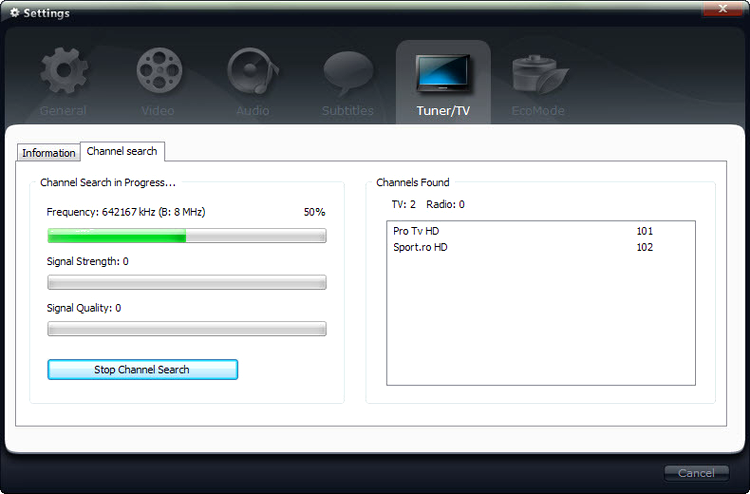Click the Signal Quality bar
The image size is (750, 494).
coord(186,328)
